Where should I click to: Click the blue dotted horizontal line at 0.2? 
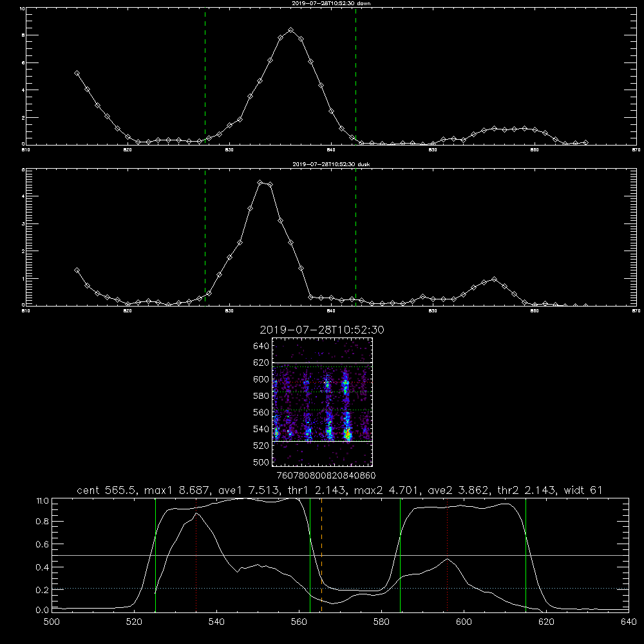(341, 589)
